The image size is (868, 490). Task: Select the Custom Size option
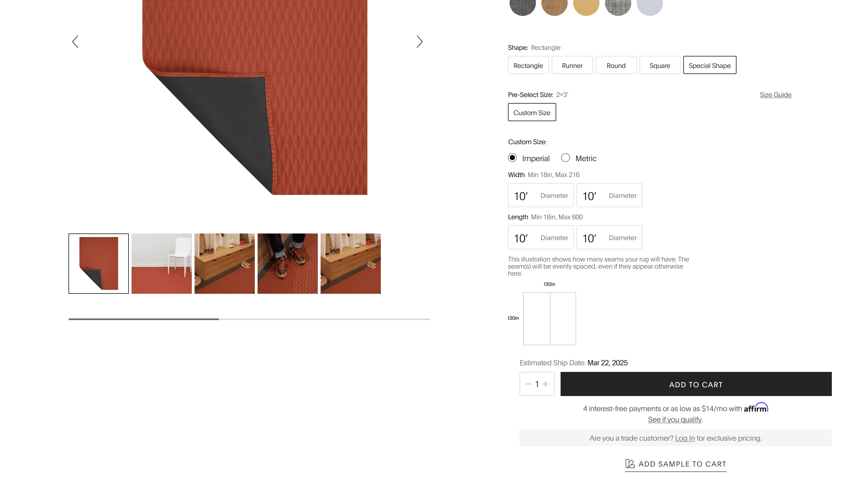pos(532,112)
